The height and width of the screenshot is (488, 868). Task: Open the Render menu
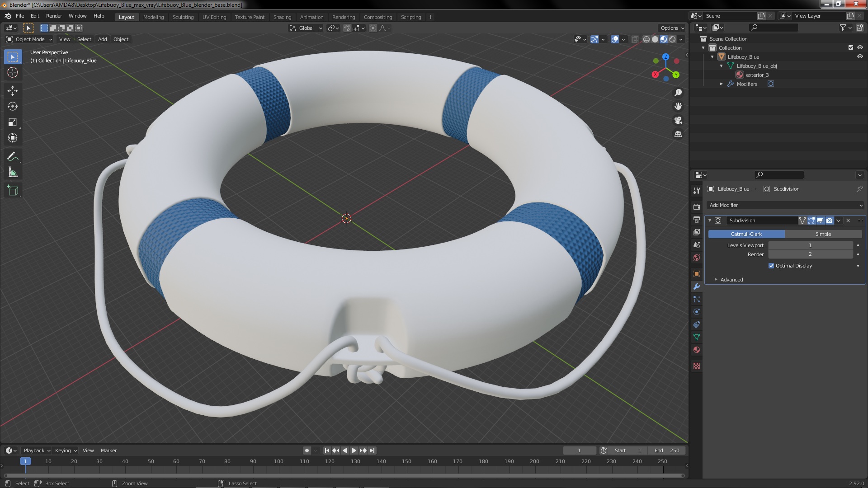point(54,16)
